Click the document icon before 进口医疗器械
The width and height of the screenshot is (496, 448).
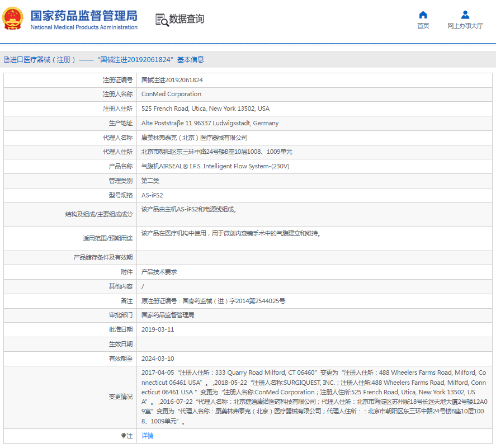click(6, 60)
